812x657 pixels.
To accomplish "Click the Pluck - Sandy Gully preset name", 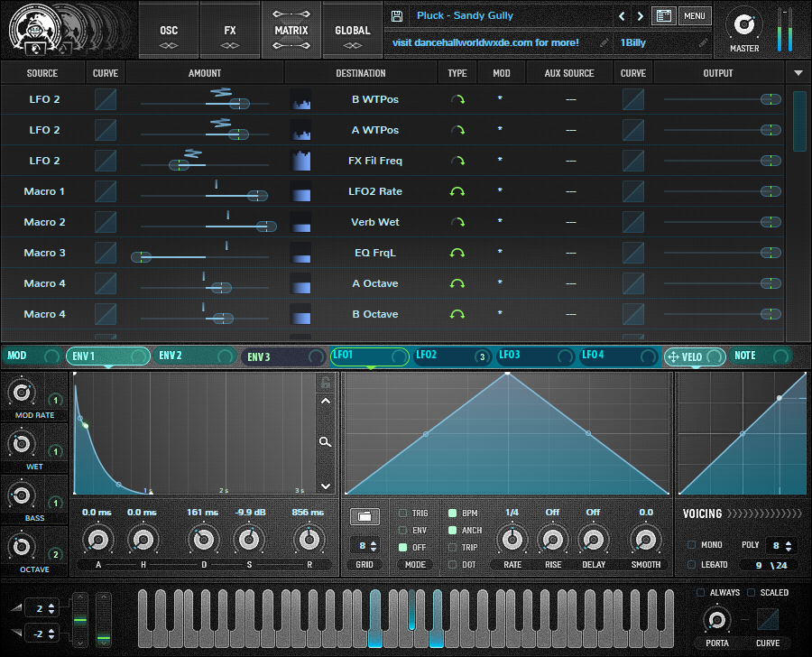I will pos(465,16).
